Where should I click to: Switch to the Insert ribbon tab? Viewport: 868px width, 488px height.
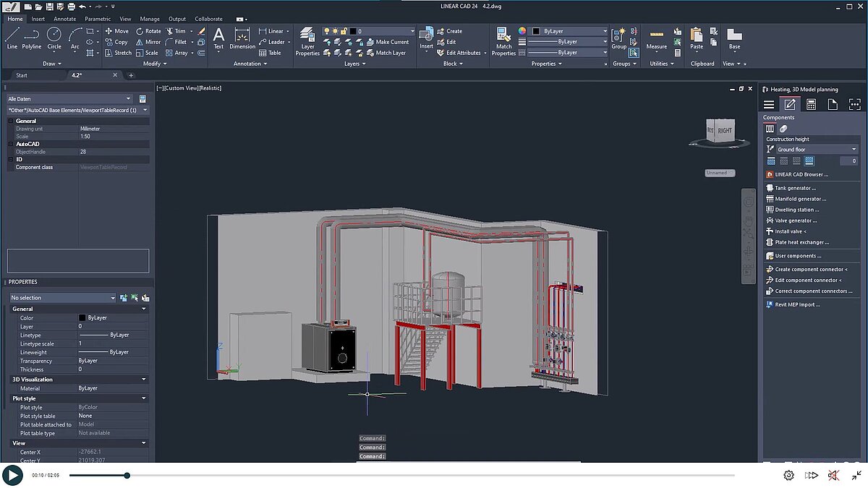38,18
